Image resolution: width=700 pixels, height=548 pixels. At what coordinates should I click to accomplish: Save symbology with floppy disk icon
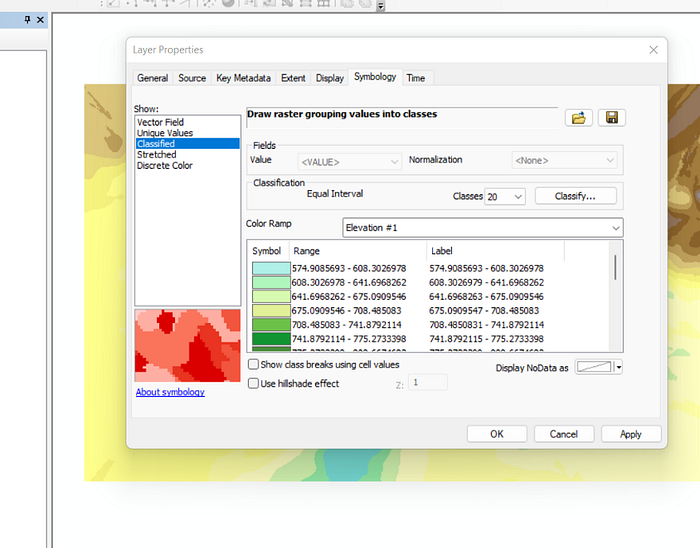pyautogui.click(x=612, y=118)
